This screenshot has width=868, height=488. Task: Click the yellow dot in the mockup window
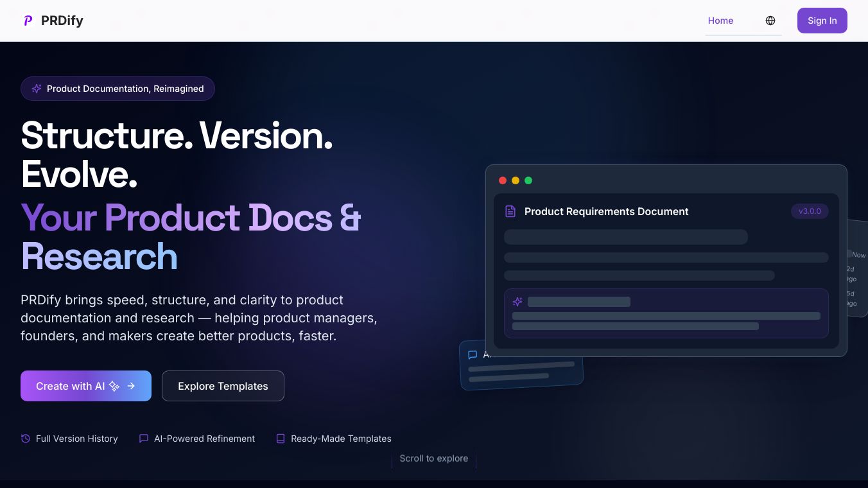click(516, 180)
